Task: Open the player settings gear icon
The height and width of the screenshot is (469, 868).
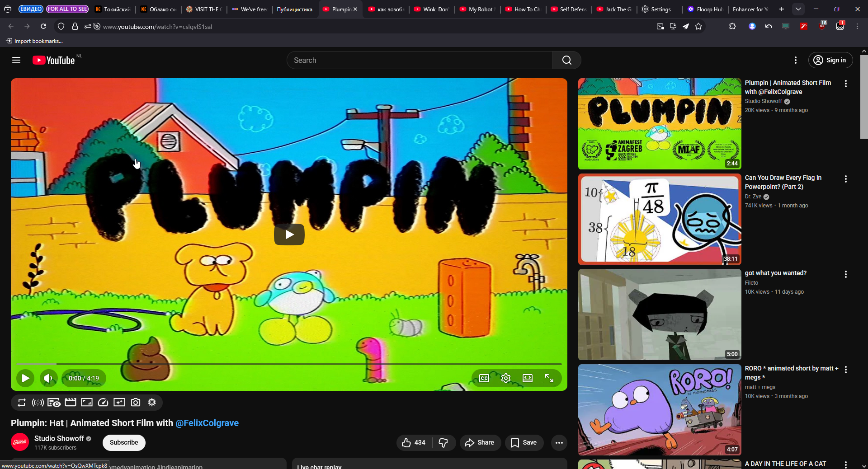Action: point(506,378)
